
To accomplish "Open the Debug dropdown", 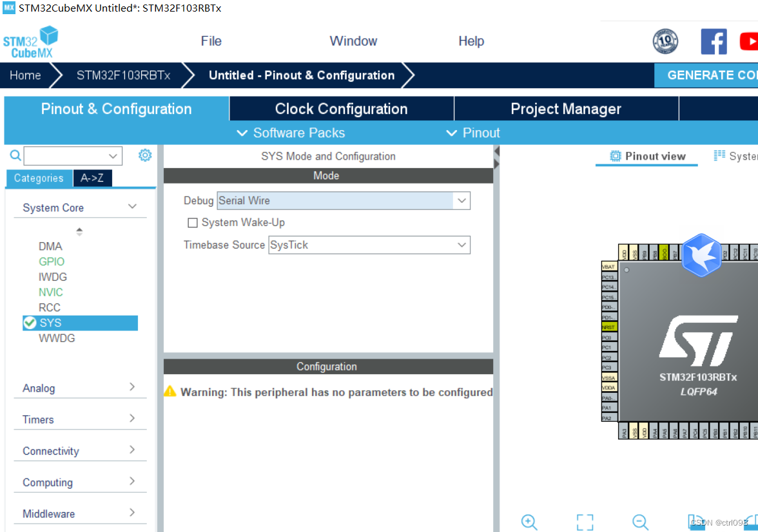I will pyautogui.click(x=343, y=200).
